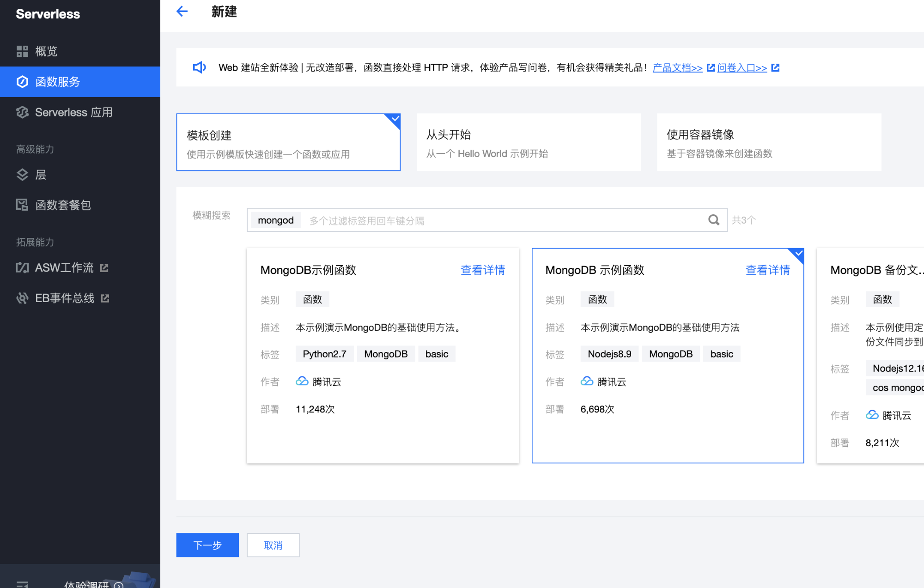Viewport: 924px width, 588px height.
Task: Click the EB事件总线 event bus icon
Action: [22, 298]
